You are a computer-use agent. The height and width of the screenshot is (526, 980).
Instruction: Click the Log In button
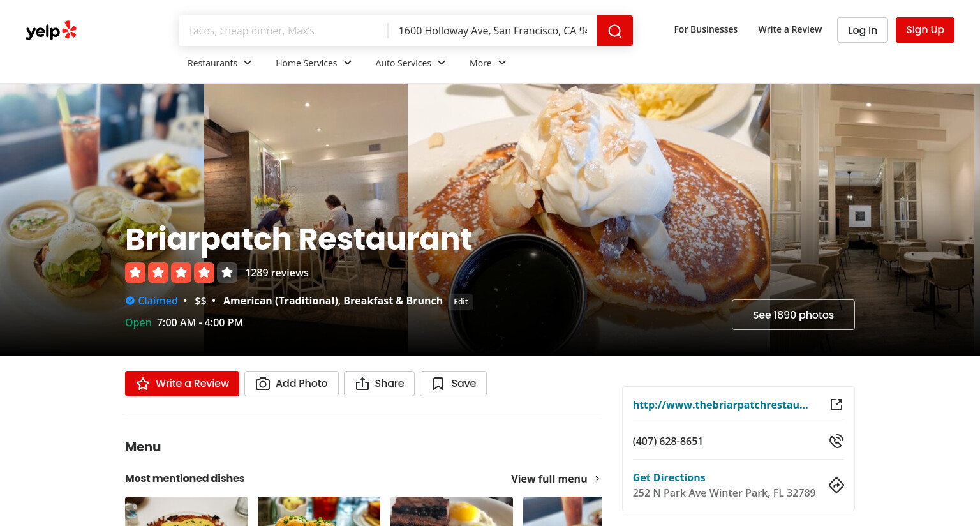(x=863, y=30)
